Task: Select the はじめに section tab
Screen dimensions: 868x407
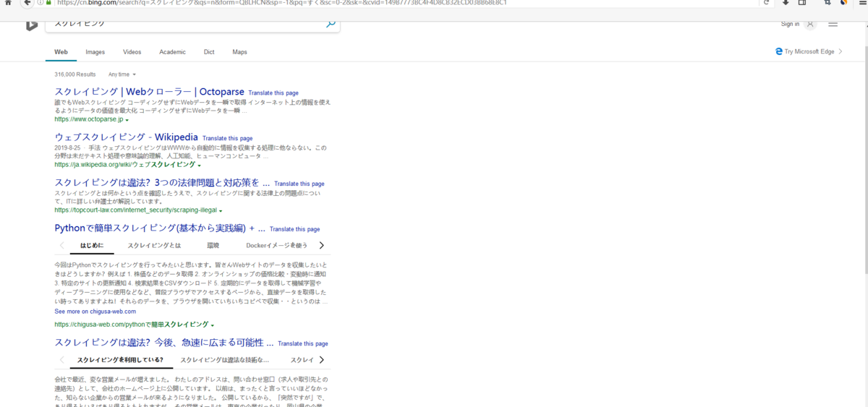Action: 92,245
